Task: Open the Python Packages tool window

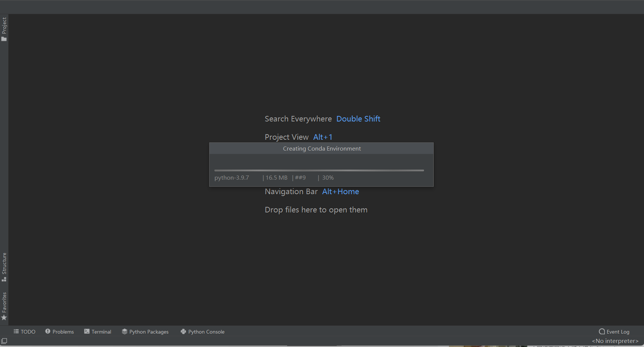Action: (x=145, y=332)
